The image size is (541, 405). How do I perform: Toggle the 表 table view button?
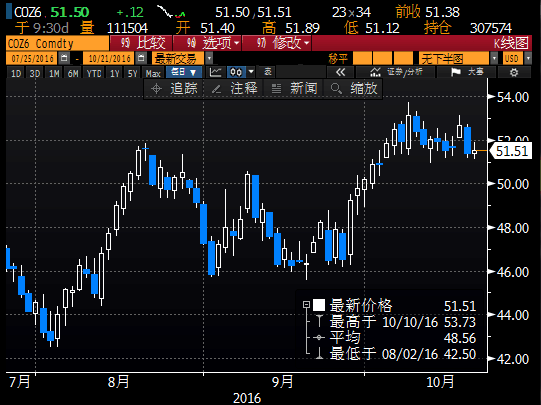[x=268, y=72]
